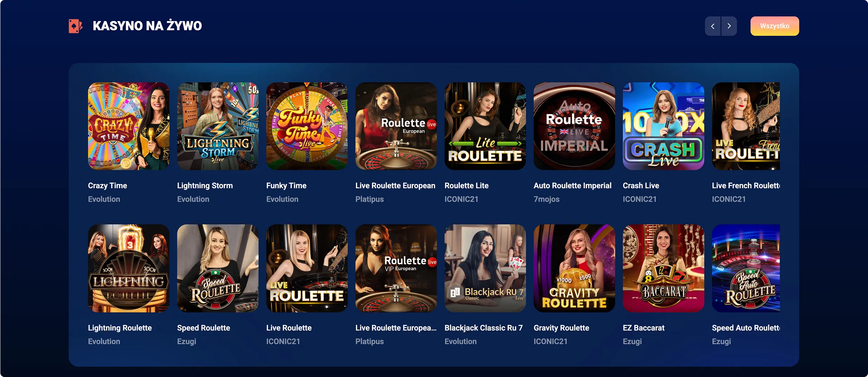Viewport: 868px width, 377px height.
Task: Open the Lightning Roulette thumbnail
Action: tap(129, 268)
